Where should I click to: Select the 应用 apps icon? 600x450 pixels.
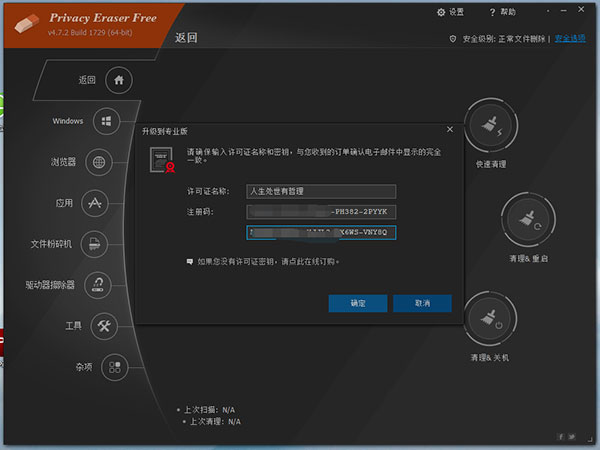[95, 203]
